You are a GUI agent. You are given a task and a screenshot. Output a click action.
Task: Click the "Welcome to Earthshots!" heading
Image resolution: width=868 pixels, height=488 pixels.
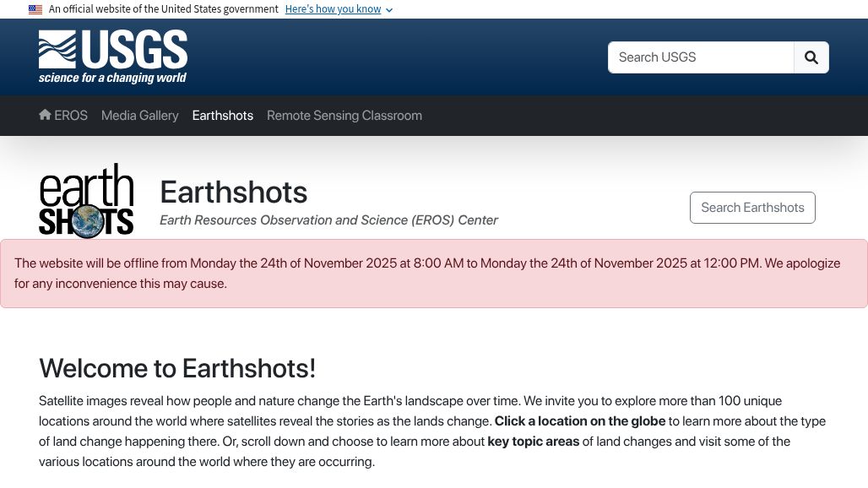coord(177,368)
